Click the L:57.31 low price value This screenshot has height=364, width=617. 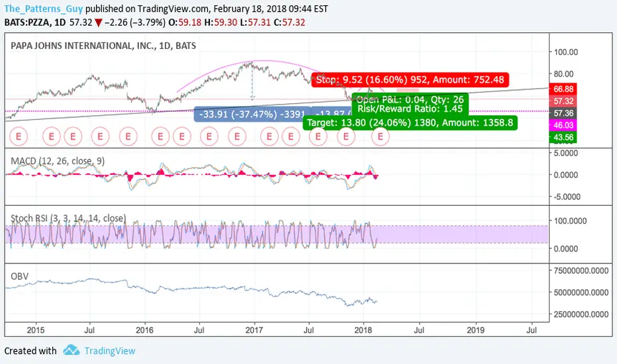pyautogui.click(x=256, y=23)
